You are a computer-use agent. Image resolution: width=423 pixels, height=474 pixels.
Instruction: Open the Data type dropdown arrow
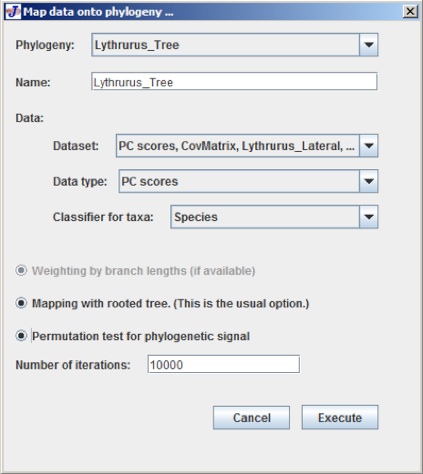coord(369,181)
